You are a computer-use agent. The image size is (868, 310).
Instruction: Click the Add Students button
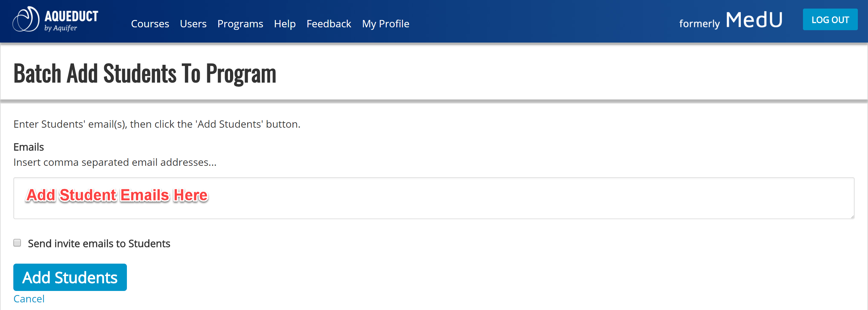(70, 277)
